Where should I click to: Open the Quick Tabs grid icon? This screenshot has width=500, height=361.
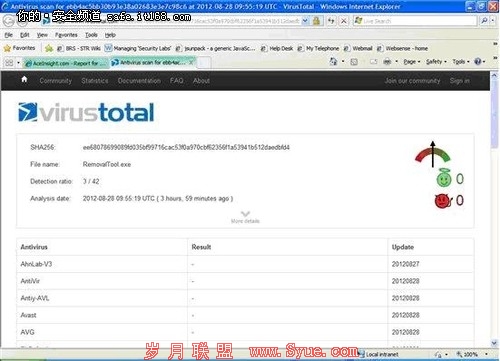pyautogui.click(x=9, y=62)
